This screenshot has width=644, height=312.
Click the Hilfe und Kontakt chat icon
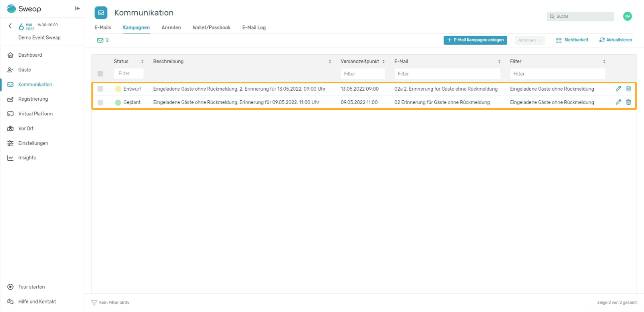10,302
